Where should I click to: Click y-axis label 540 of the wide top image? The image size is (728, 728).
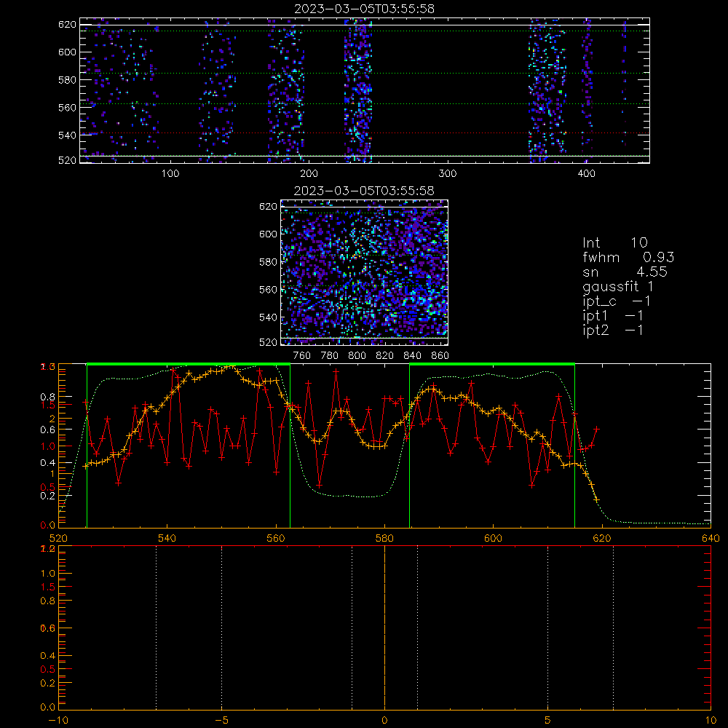67,135
